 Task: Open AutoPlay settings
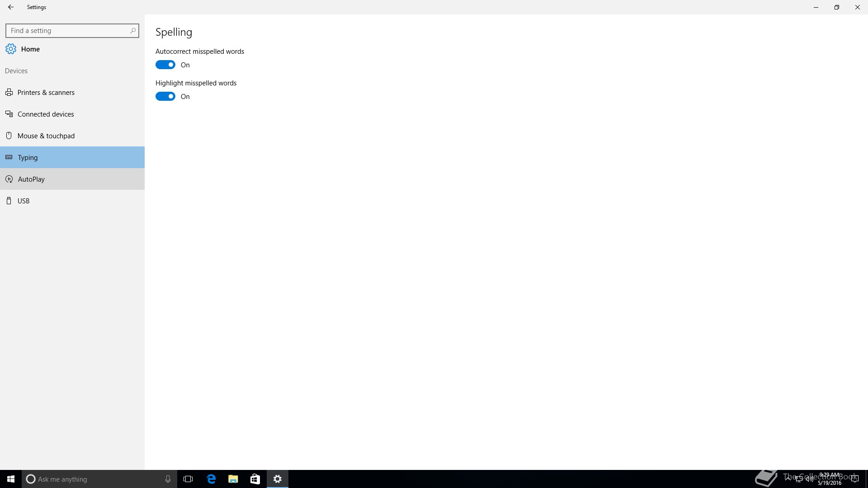31,179
